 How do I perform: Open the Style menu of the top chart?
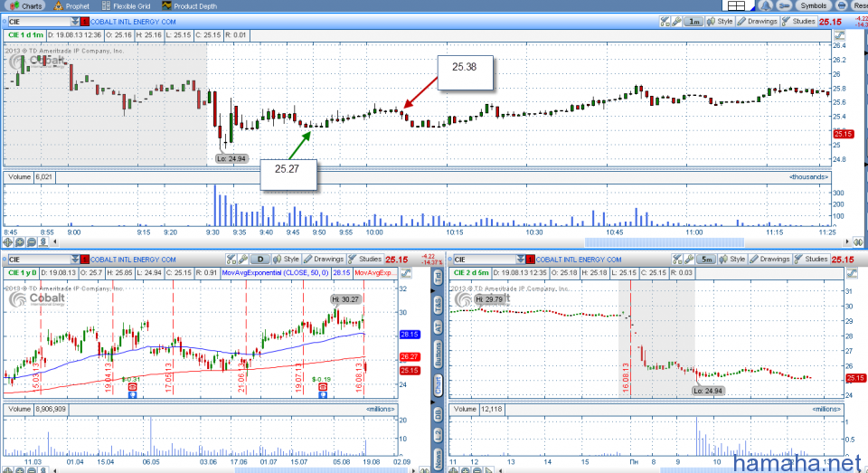[x=720, y=22]
